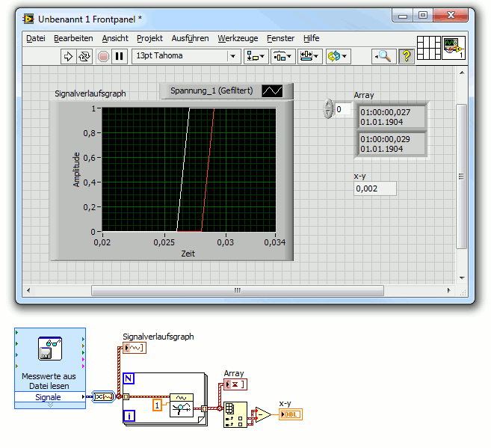Click the Array index number field
Screen dimensions: 491x448
(342, 109)
